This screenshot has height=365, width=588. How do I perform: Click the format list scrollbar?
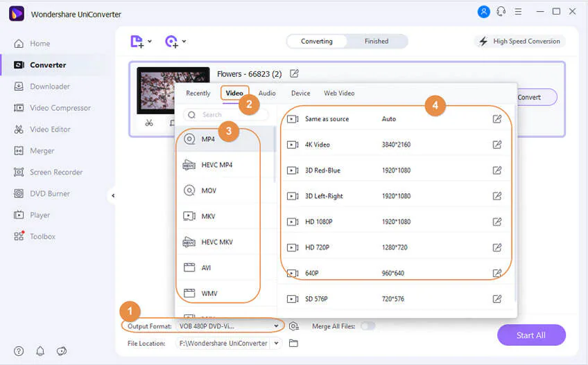275,154
